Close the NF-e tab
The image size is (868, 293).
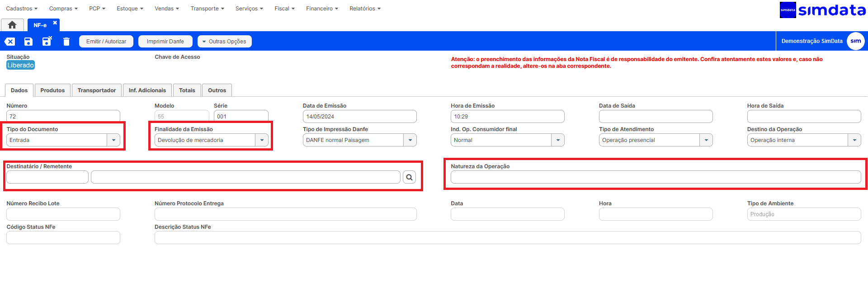[x=55, y=23]
